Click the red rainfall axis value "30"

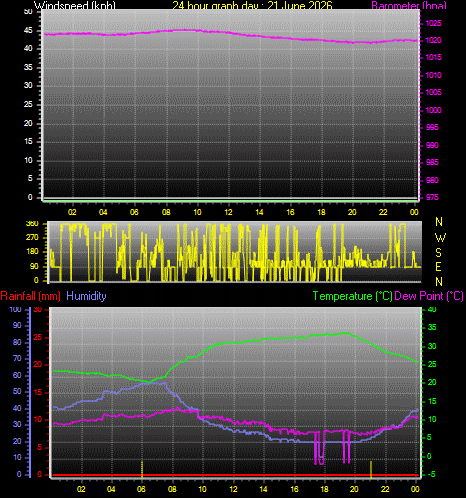point(38,310)
